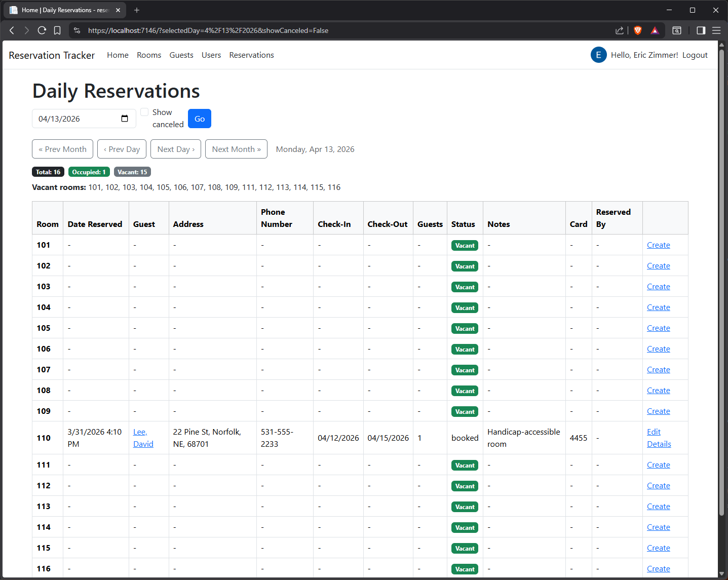The height and width of the screenshot is (580, 728).
Task: Open the site permissions icon in the address bar
Action: tap(76, 30)
